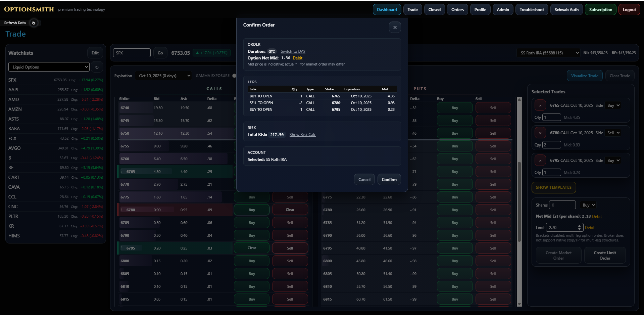The image size is (644, 315).
Task: Confirm the order in the dialog
Action: tap(389, 179)
